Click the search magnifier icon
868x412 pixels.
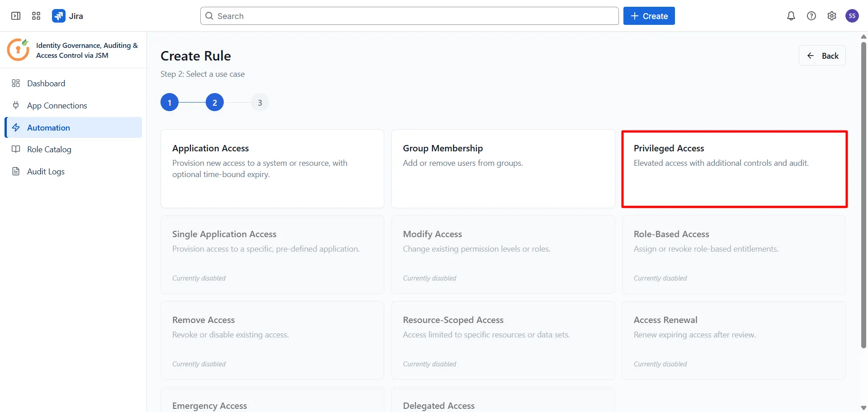[209, 16]
